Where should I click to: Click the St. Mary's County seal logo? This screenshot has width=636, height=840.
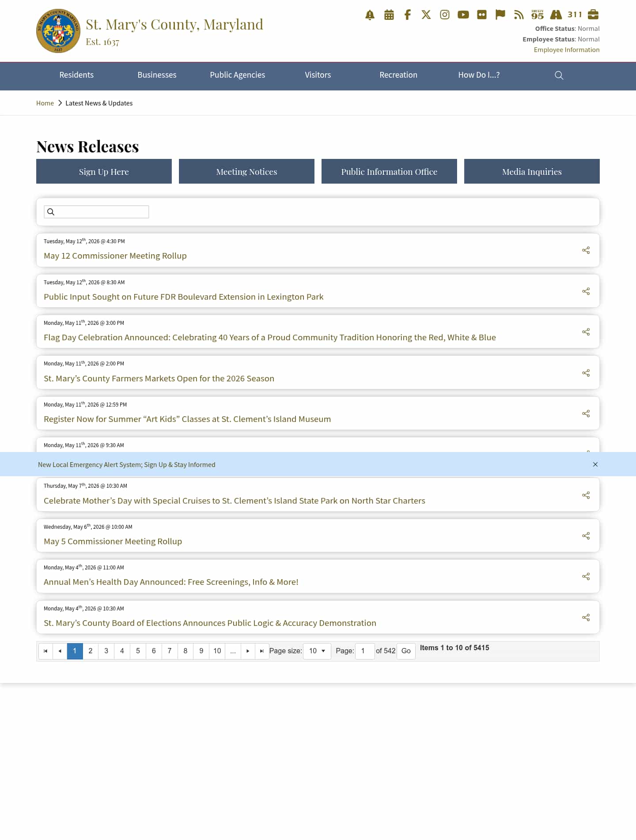tap(58, 31)
